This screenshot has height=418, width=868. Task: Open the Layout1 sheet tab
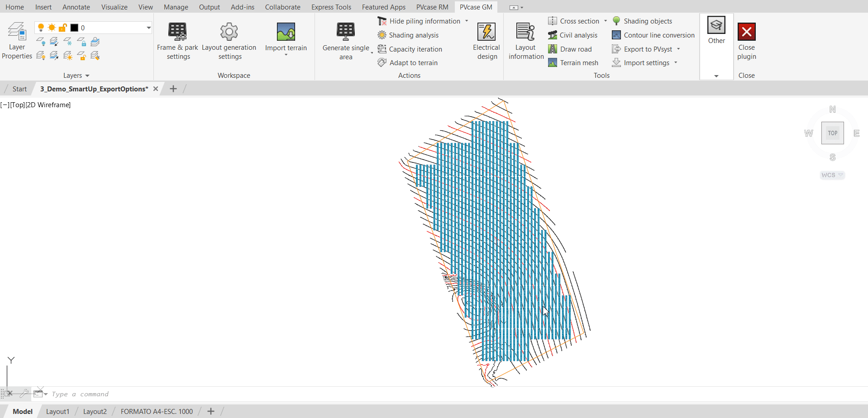(57, 411)
